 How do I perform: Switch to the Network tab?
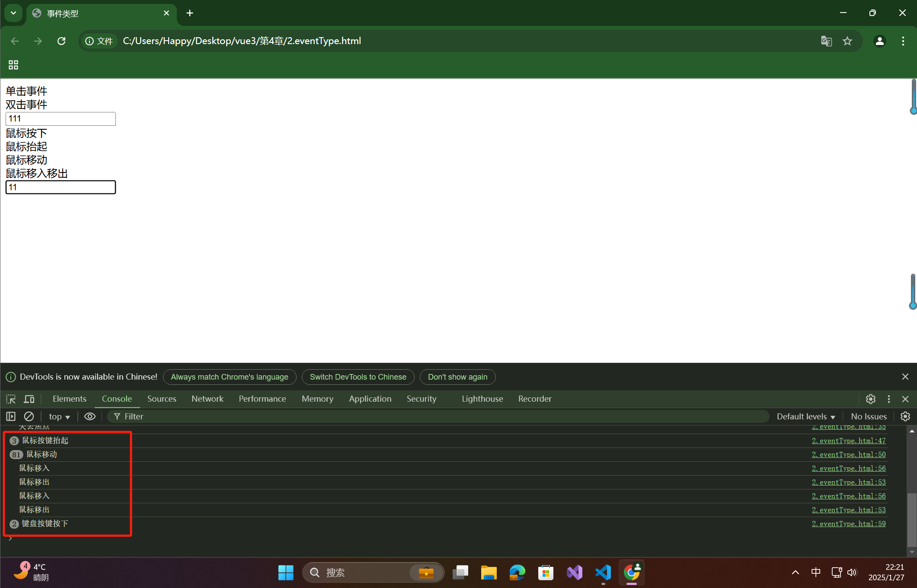click(207, 399)
